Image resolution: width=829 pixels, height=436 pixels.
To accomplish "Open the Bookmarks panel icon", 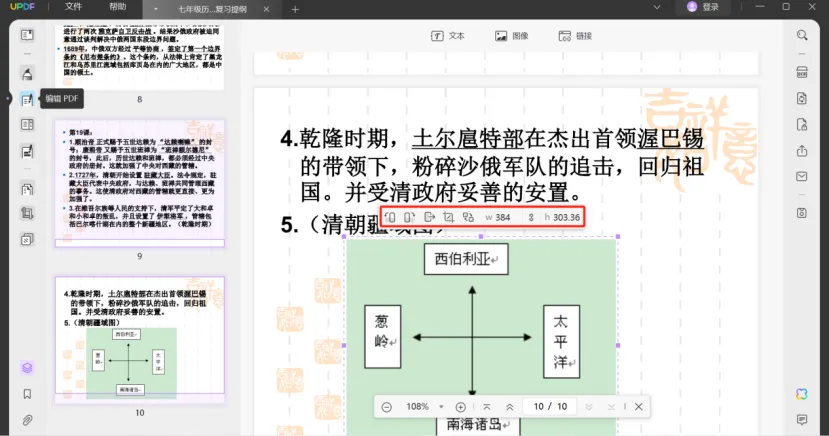I will point(27,394).
